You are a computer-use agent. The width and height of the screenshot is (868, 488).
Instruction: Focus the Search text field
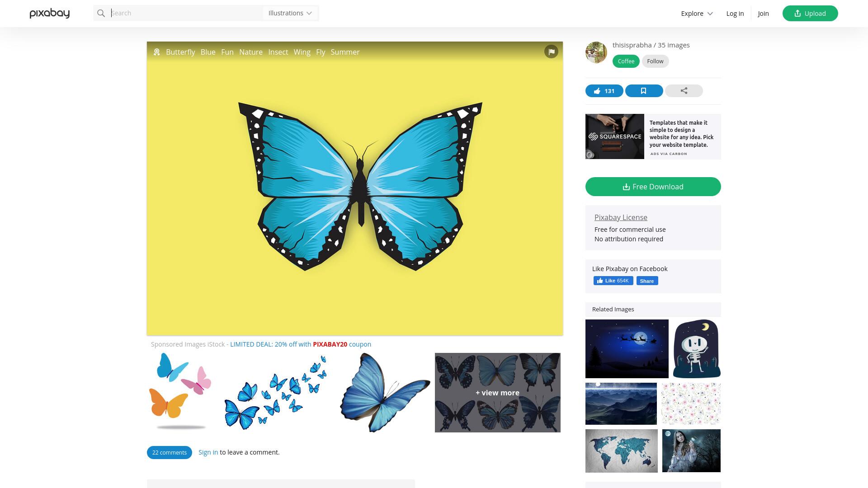pos(186,13)
